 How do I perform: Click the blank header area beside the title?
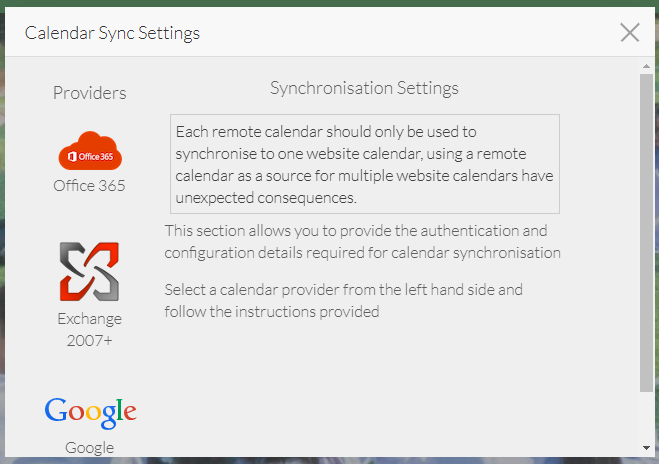tap(400, 33)
